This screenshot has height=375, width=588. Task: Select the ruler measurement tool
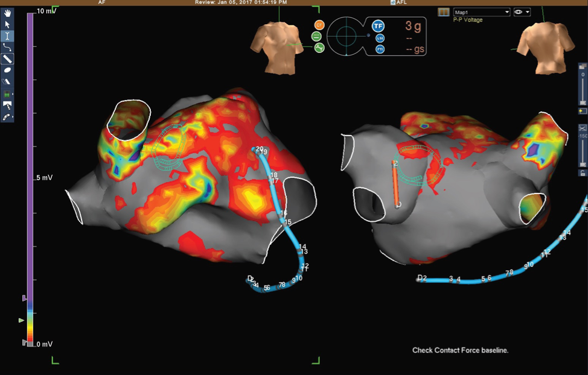7,58
